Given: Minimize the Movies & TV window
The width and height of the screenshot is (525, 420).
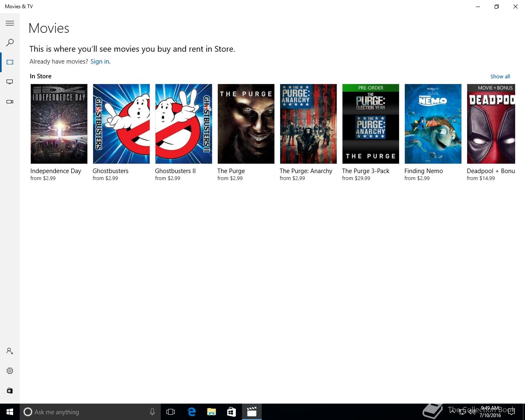Looking at the screenshot, I should [x=478, y=7].
